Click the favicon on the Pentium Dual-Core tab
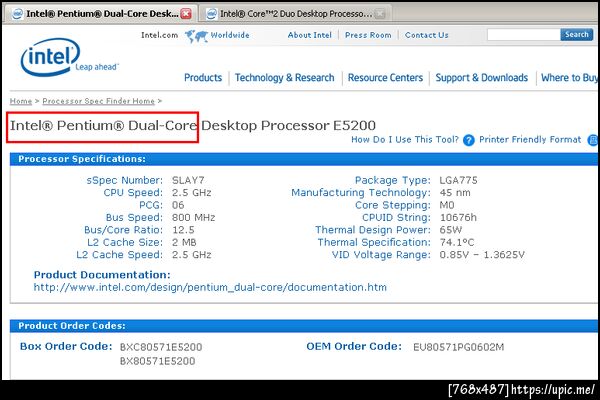This screenshot has height=400, width=600. [17, 14]
